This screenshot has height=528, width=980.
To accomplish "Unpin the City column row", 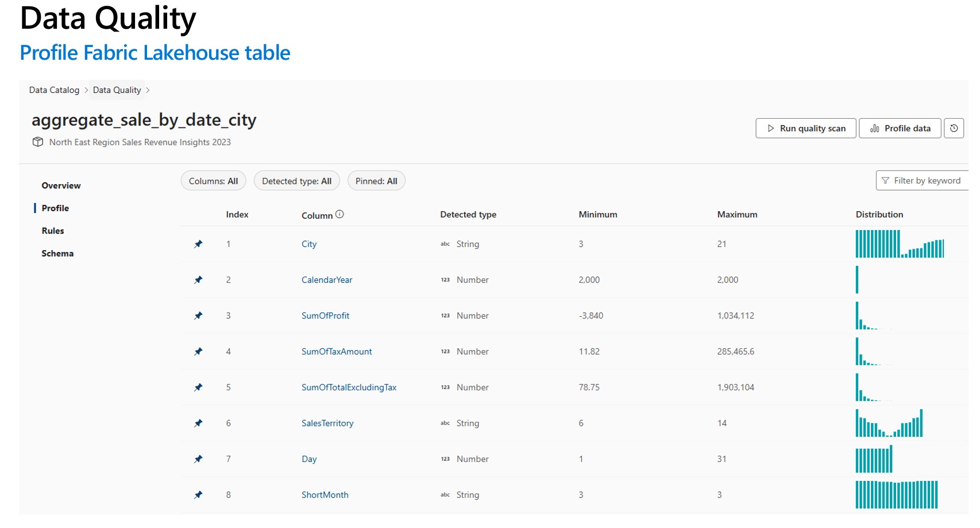I will (x=198, y=244).
